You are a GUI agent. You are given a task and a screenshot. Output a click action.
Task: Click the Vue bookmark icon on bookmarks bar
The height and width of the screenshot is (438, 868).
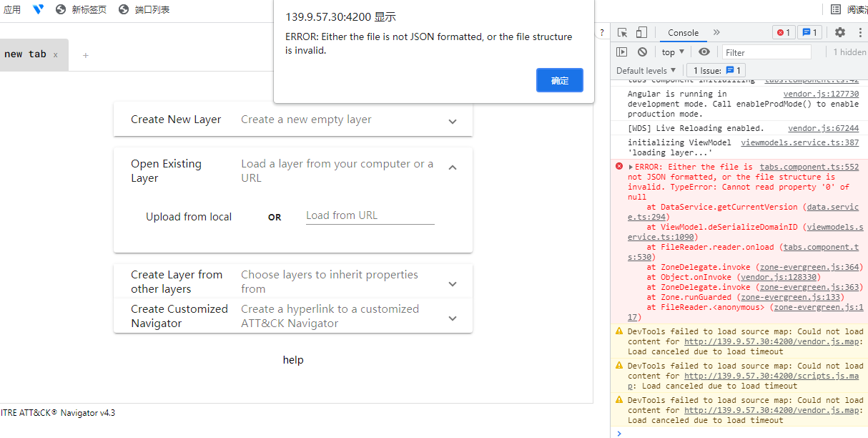pos(38,9)
